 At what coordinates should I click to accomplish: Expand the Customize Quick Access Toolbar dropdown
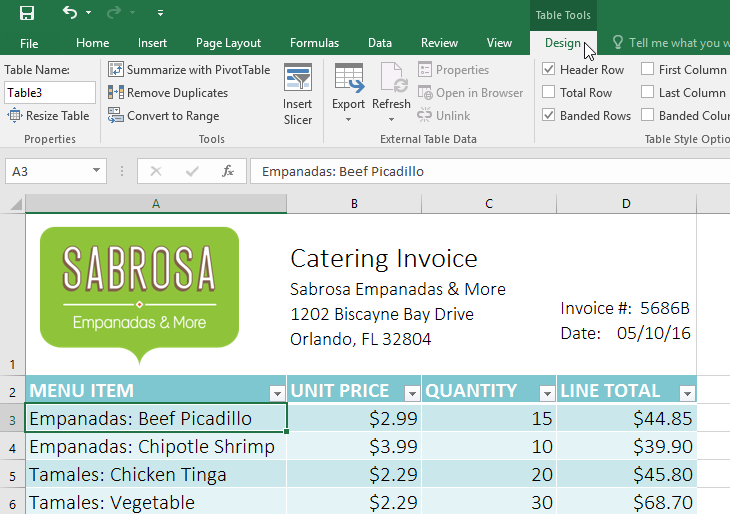point(161,13)
